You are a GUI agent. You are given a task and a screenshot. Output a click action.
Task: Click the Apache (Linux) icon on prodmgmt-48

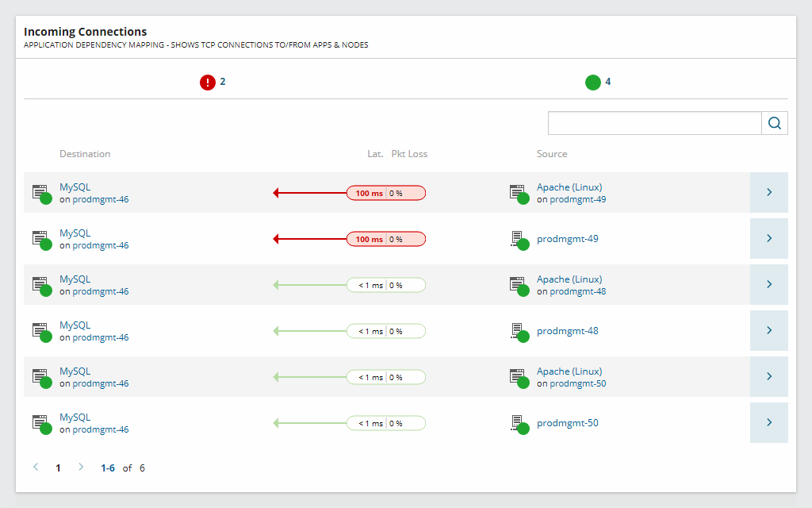[x=519, y=285]
